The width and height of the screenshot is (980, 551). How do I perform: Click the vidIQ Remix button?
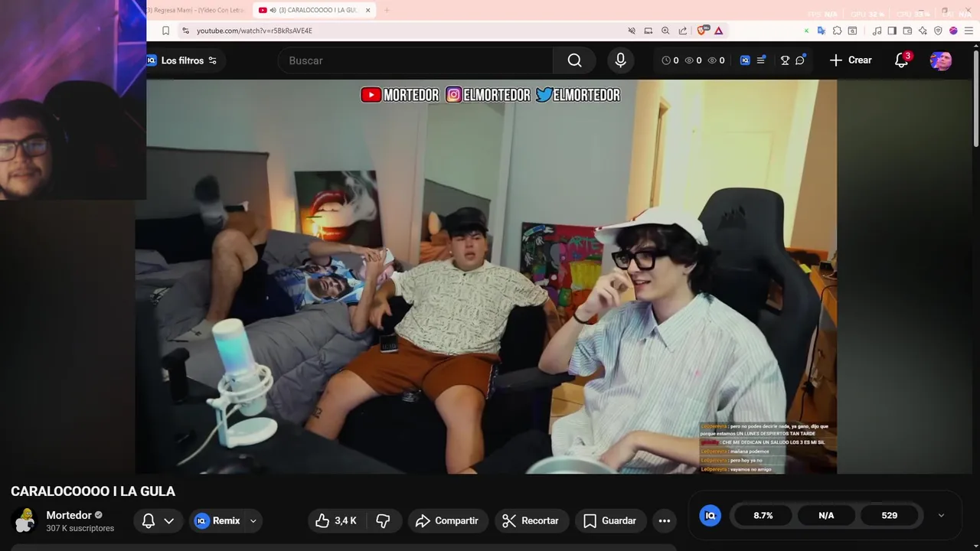(217, 520)
